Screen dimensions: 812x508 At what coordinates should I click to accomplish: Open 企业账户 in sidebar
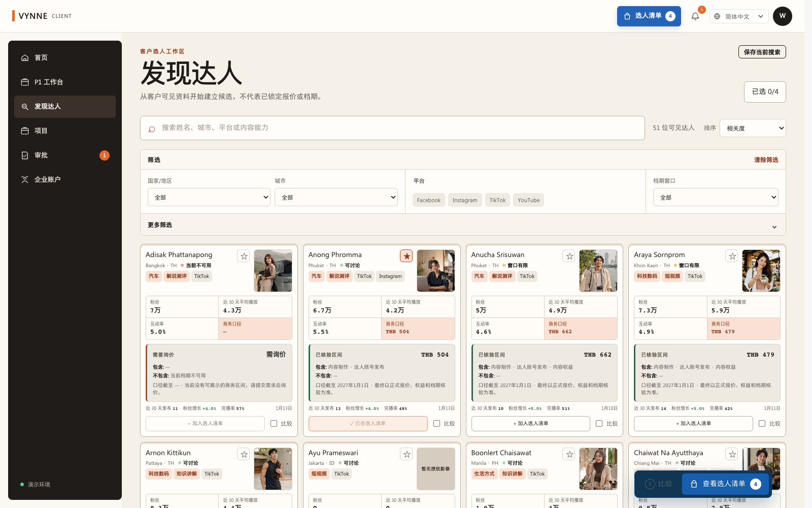65,180
